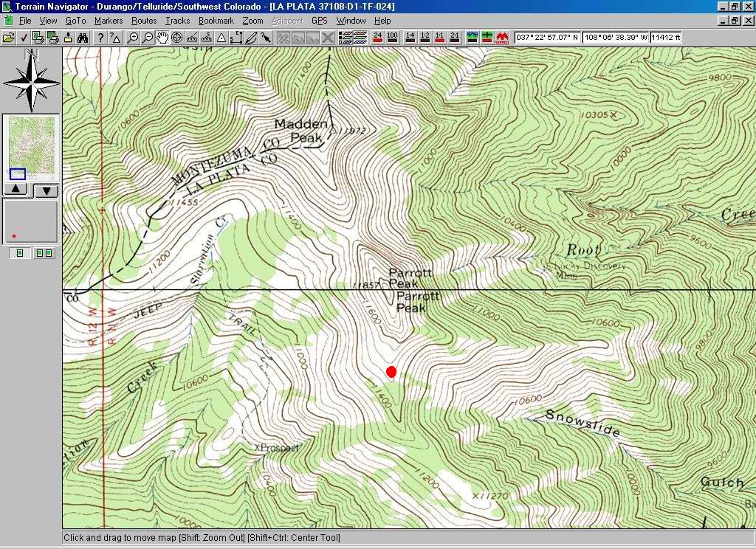Click the 10305 elevation point on map
This screenshot has height=549, width=756.
598,115
